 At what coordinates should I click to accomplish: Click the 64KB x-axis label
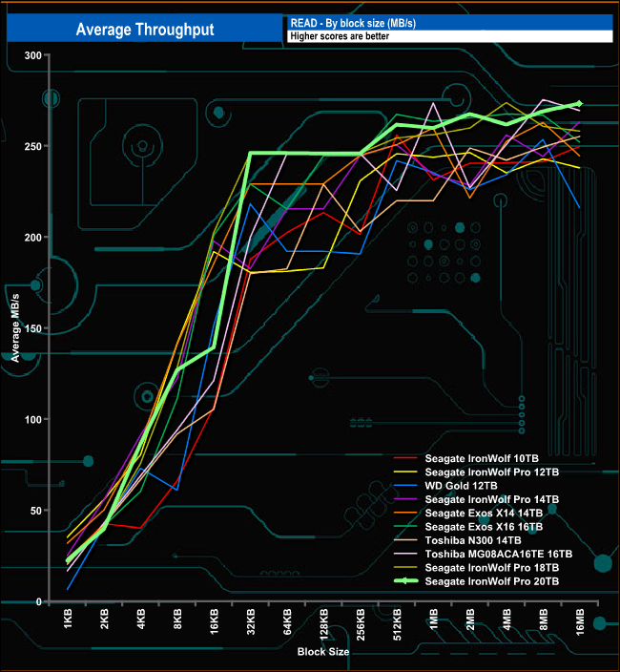pos(287,621)
